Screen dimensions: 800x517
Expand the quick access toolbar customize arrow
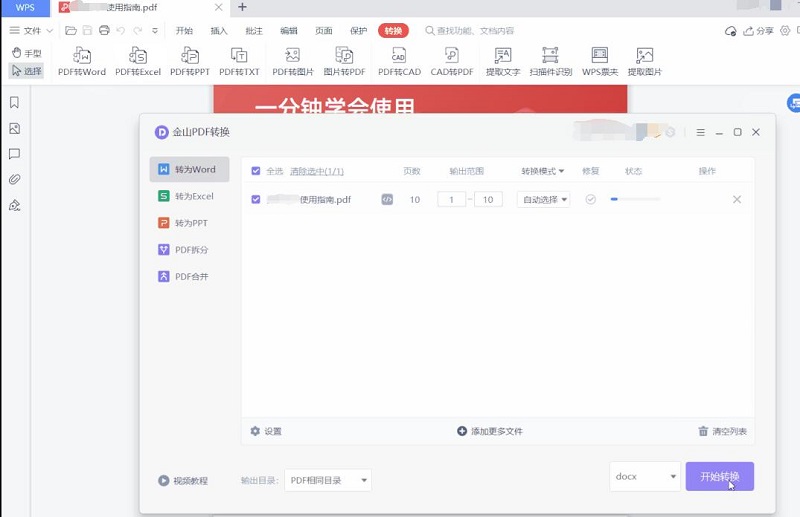pos(155,31)
